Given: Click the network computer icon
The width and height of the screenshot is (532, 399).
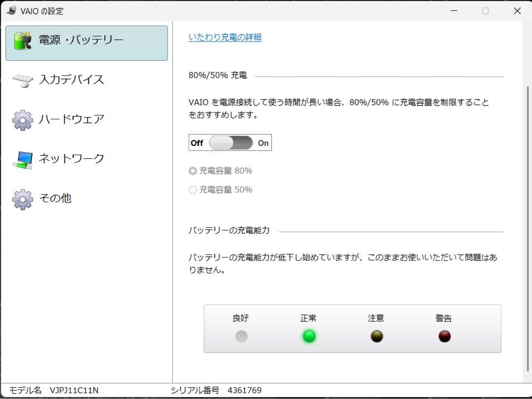Looking at the screenshot, I should point(22,160).
